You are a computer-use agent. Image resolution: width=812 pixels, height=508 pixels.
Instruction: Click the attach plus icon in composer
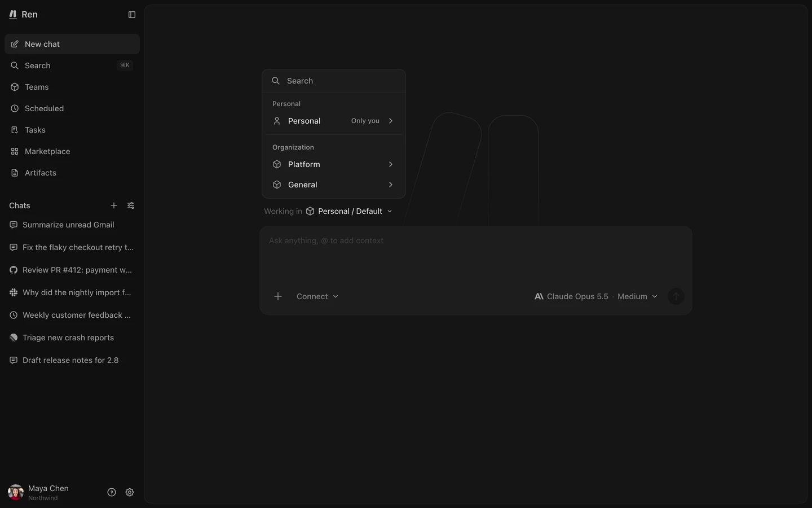[x=278, y=296]
